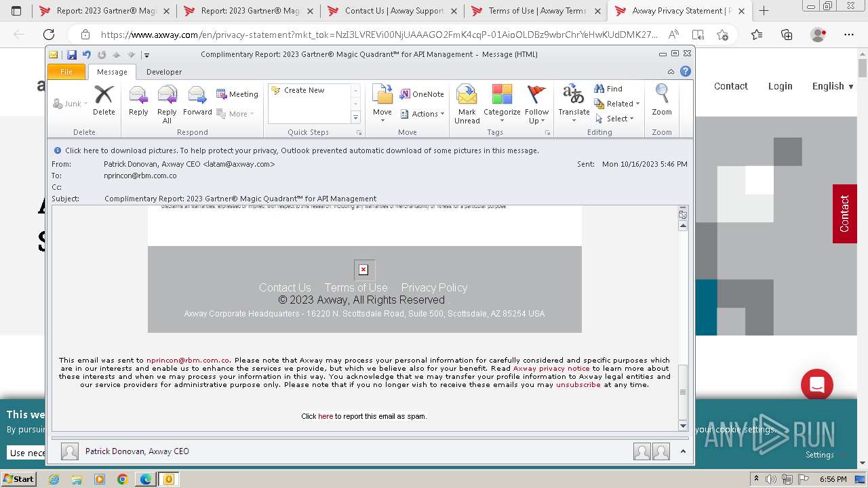Reply to the sender
Viewport: 868px width, 488px height.
pyautogui.click(x=138, y=101)
